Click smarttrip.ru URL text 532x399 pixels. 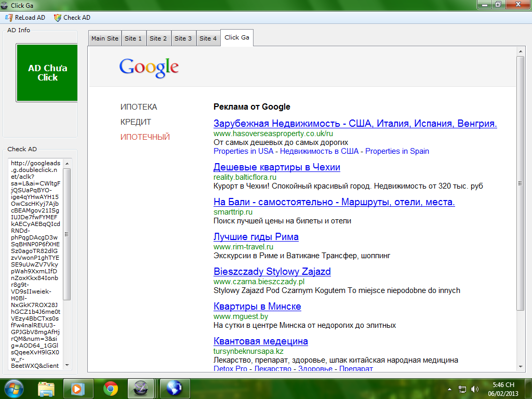[x=233, y=212]
